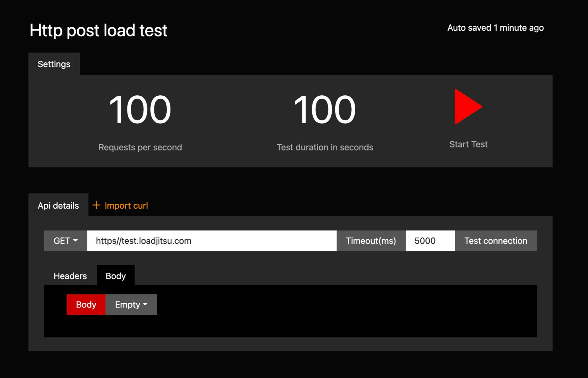Click the orange plus icon beside Import curl
Screen dimensions: 588x378
[96, 205]
